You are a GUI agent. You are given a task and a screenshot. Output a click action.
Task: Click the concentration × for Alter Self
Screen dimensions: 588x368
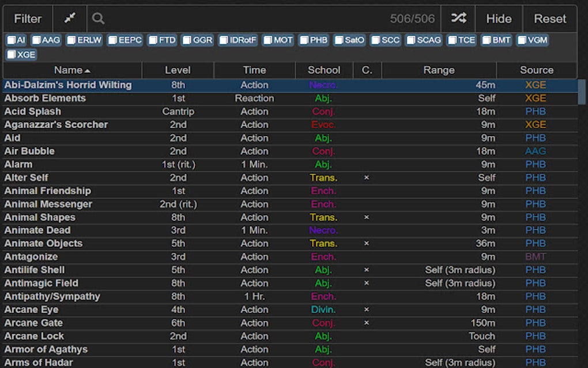(x=367, y=178)
